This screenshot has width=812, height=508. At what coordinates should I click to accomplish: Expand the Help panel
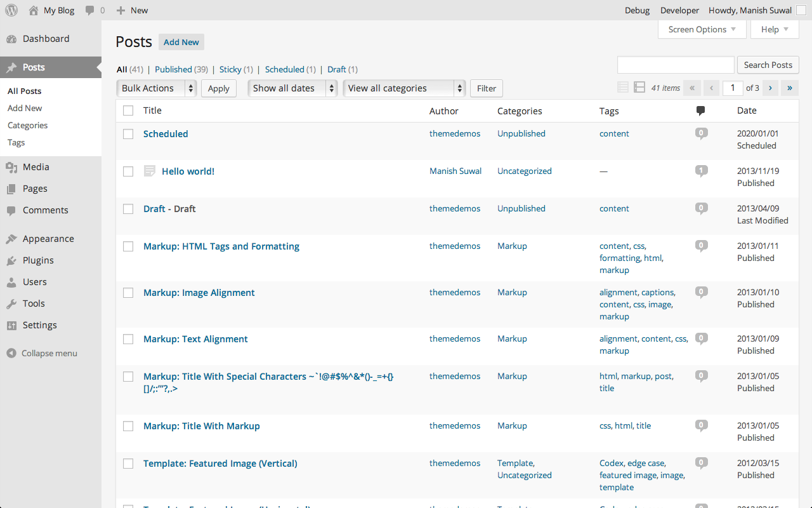point(775,29)
